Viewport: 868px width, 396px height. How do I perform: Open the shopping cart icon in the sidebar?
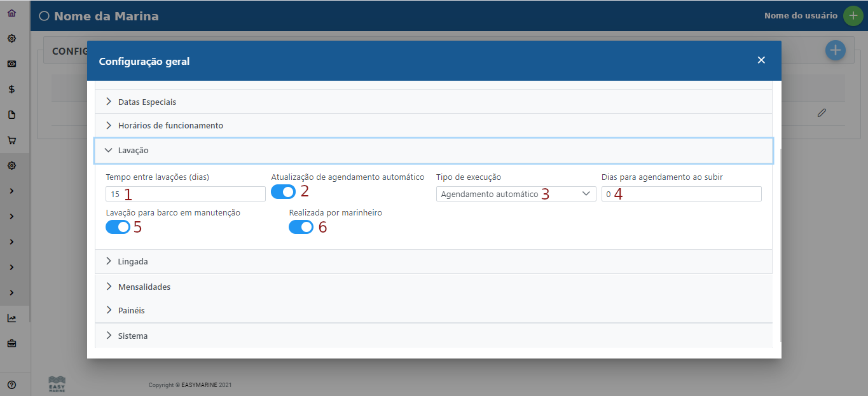click(11, 140)
